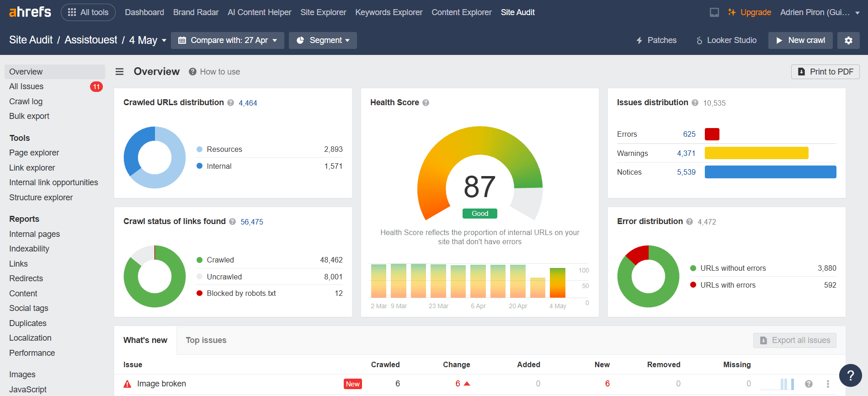Click the help icon beside Health Score
868x396 pixels.
click(x=426, y=103)
